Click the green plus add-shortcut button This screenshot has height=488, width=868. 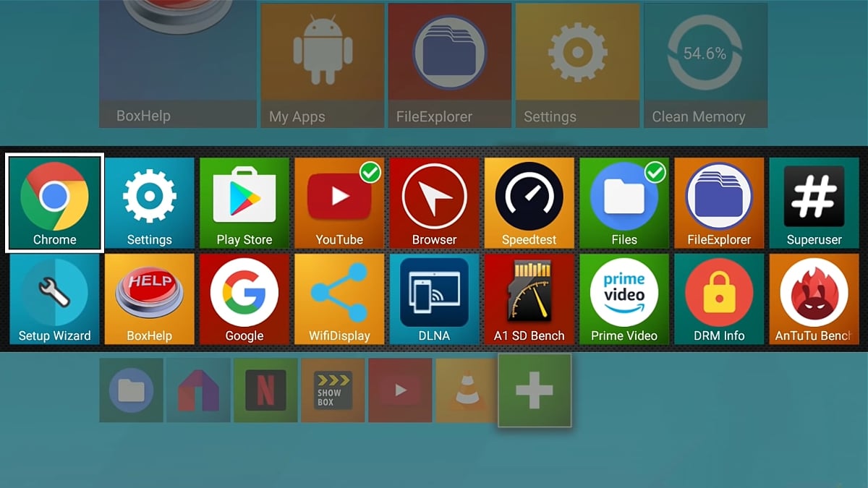[x=535, y=390]
